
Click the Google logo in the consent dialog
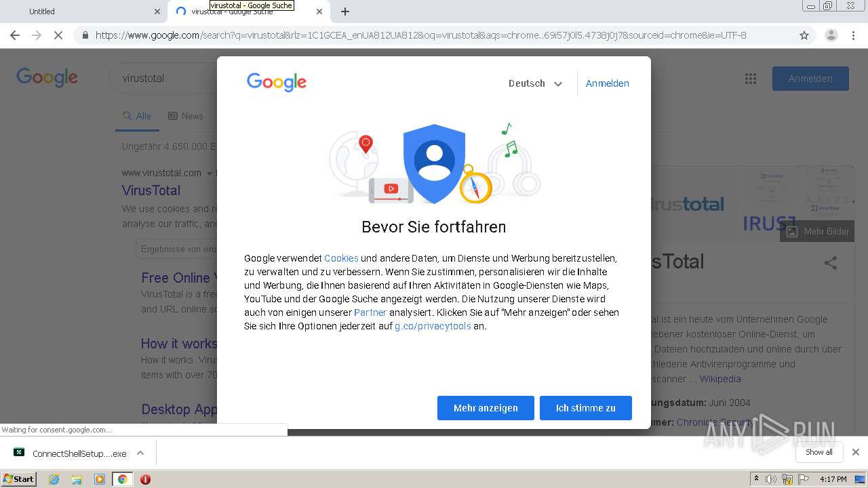277,83
